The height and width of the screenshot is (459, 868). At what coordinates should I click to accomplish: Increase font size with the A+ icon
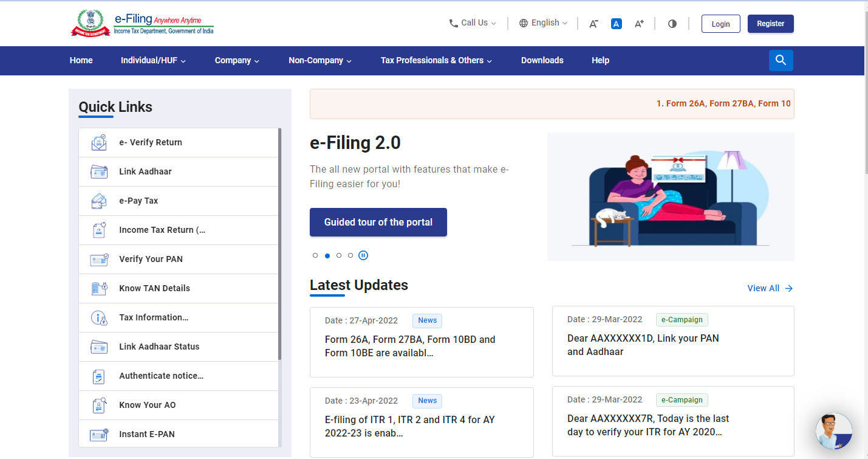tap(639, 24)
